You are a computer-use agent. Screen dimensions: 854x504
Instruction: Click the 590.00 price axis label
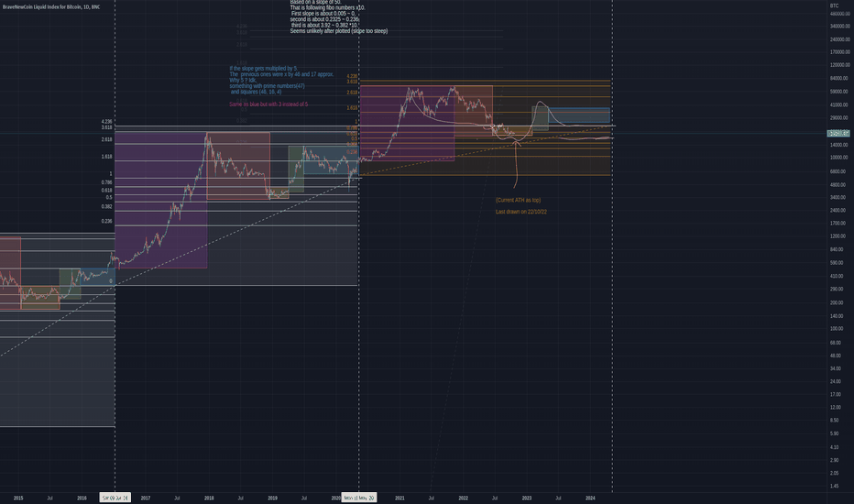(x=837, y=263)
